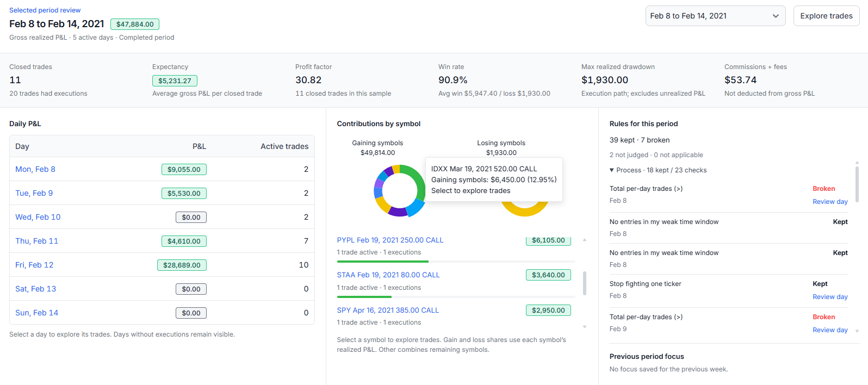Click the symbol list scroll up arrow

pos(585,240)
